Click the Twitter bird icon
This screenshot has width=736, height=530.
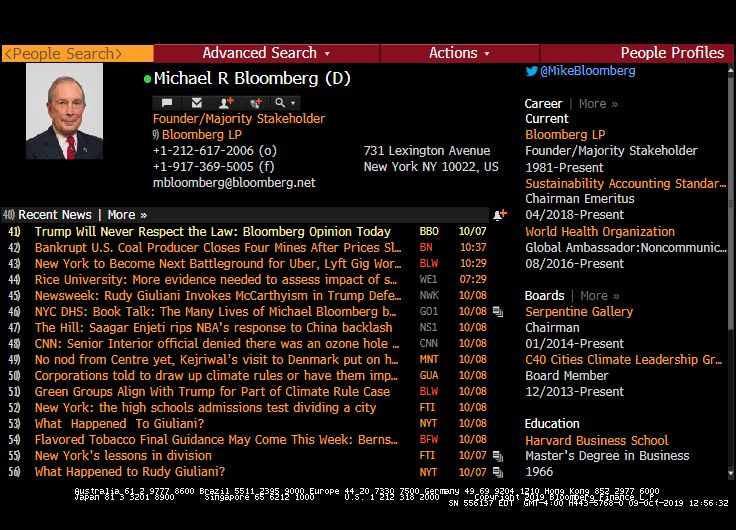pyautogui.click(x=531, y=71)
